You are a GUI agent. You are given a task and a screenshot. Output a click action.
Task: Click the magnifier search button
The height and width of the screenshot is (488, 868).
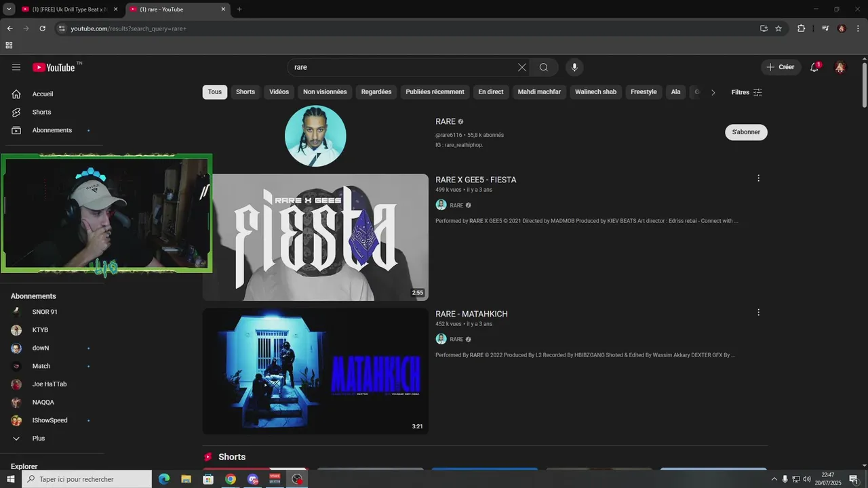pos(544,67)
